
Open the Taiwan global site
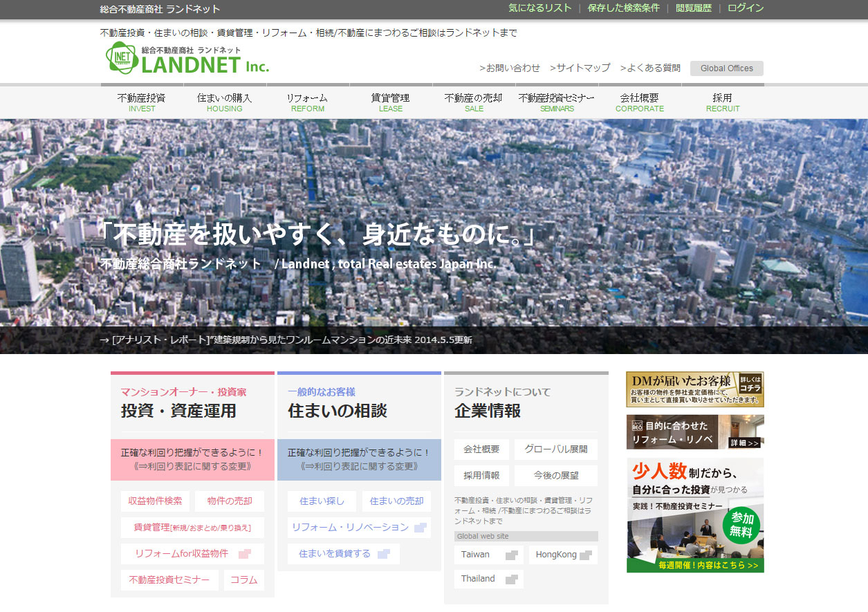pyautogui.click(x=489, y=555)
